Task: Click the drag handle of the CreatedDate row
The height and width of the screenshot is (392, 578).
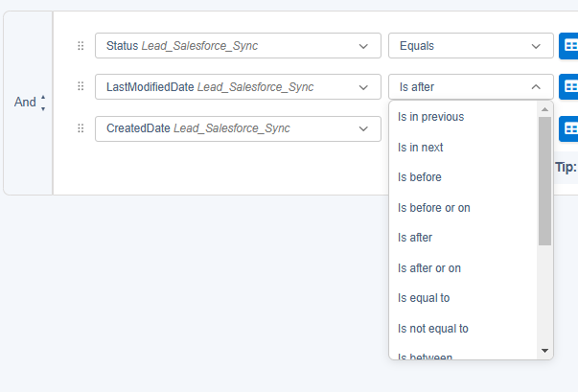Action: point(81,128)
